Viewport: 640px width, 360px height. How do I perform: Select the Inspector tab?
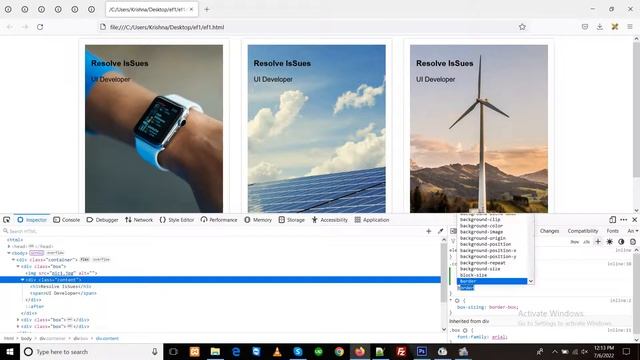(x=32, y=220)
